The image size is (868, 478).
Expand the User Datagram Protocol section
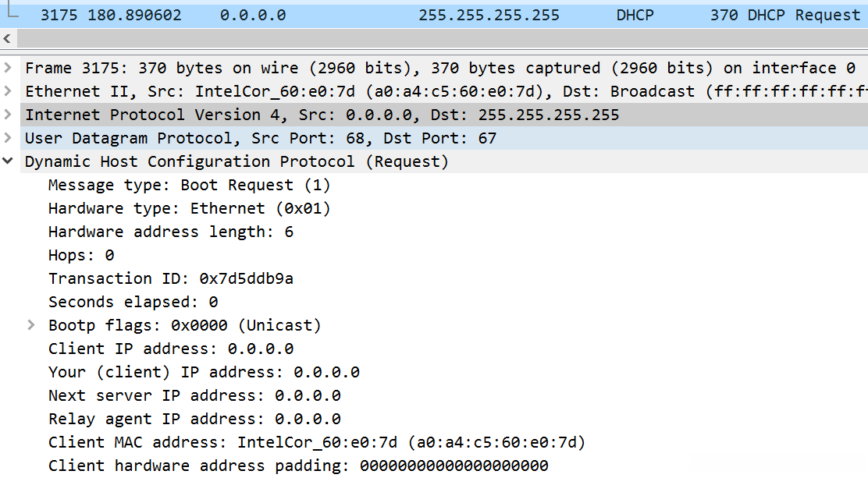(x=8, y=138)
